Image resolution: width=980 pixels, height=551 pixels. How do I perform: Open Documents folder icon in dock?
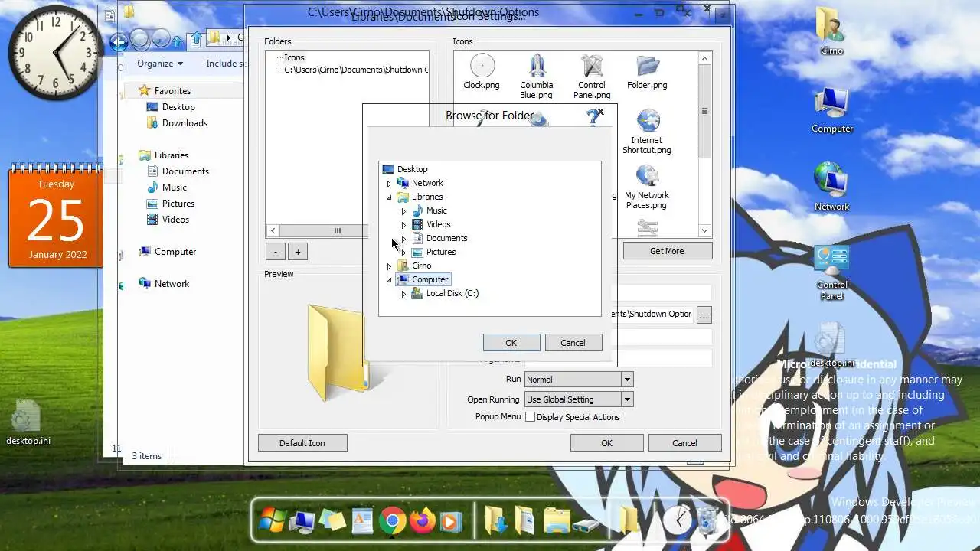point(525,521)
